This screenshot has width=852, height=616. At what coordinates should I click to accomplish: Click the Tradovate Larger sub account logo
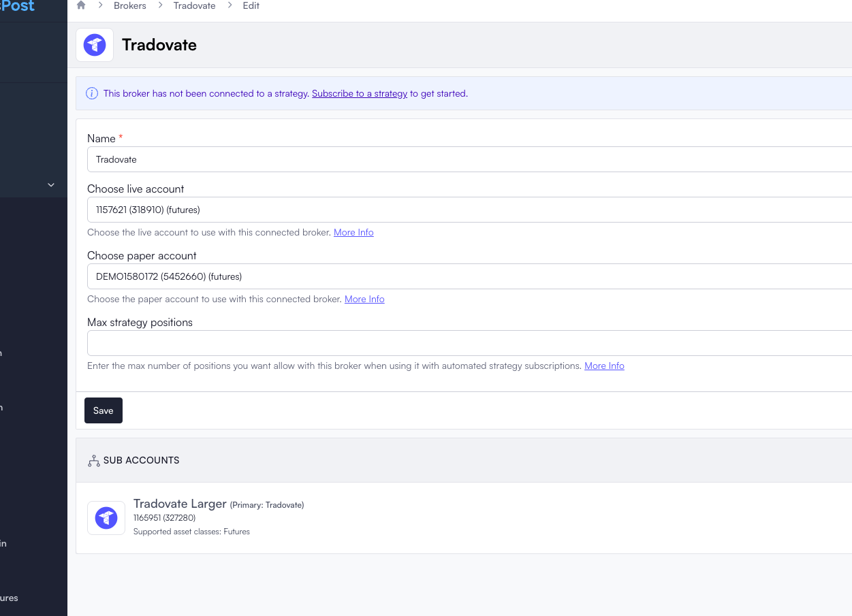click(106, 518)
